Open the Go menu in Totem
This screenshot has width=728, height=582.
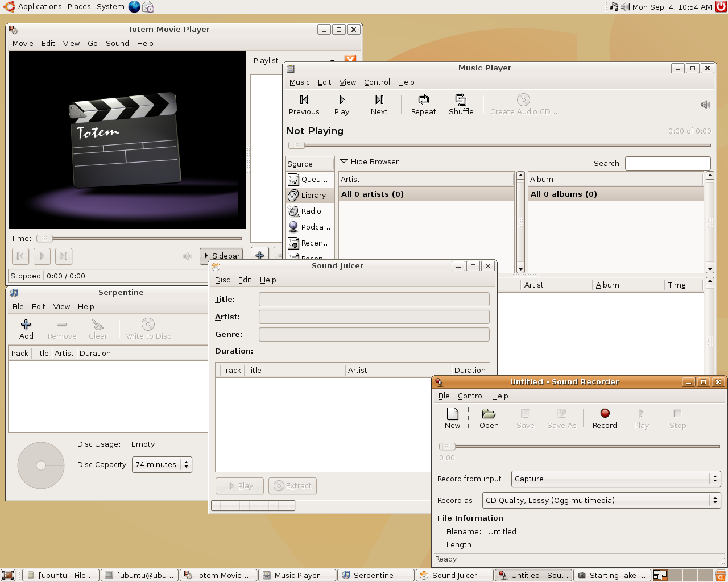tap(93, 43)
